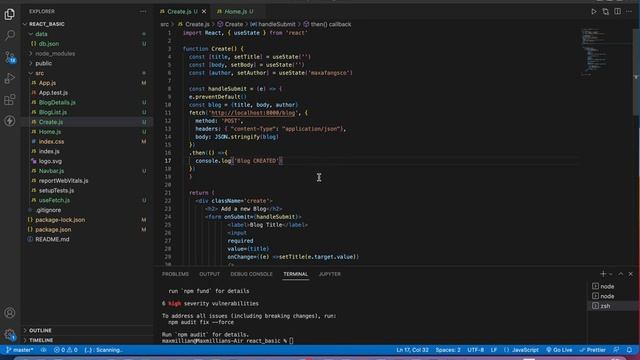Open the Explorer view in activity bar

(x=9, y=14)
